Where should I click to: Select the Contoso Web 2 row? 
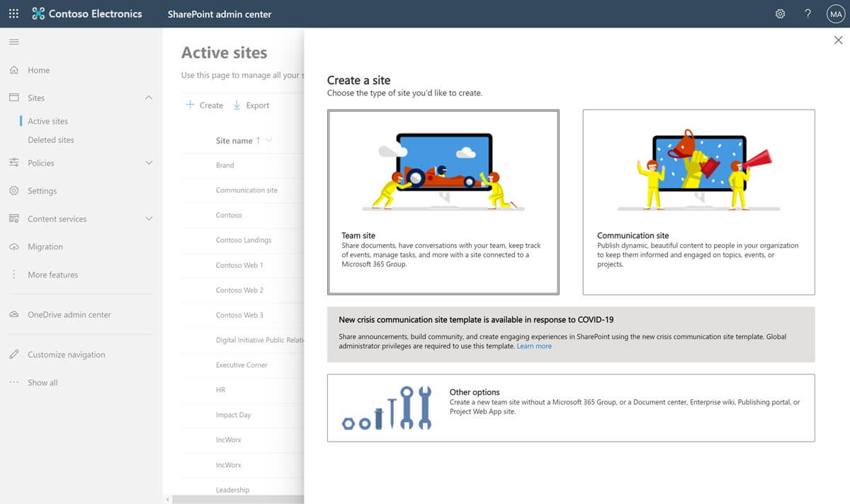click(x=242, y=290)
